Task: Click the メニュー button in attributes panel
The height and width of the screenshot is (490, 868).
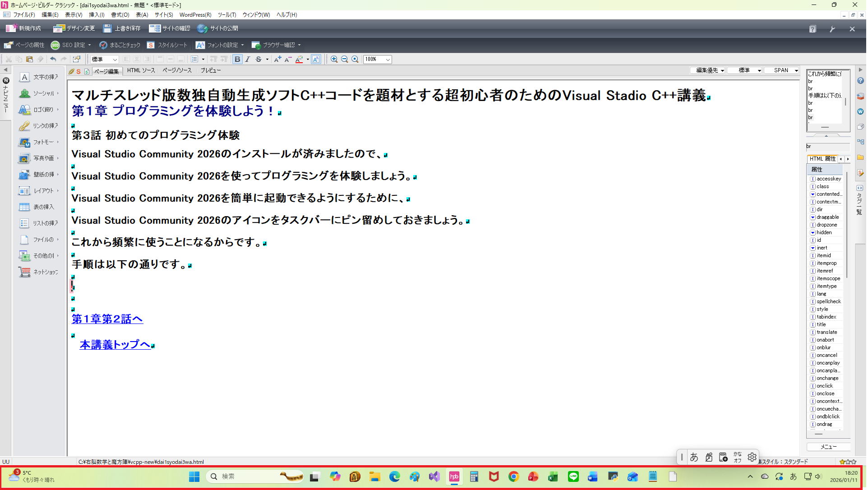Action: [830, 447]
